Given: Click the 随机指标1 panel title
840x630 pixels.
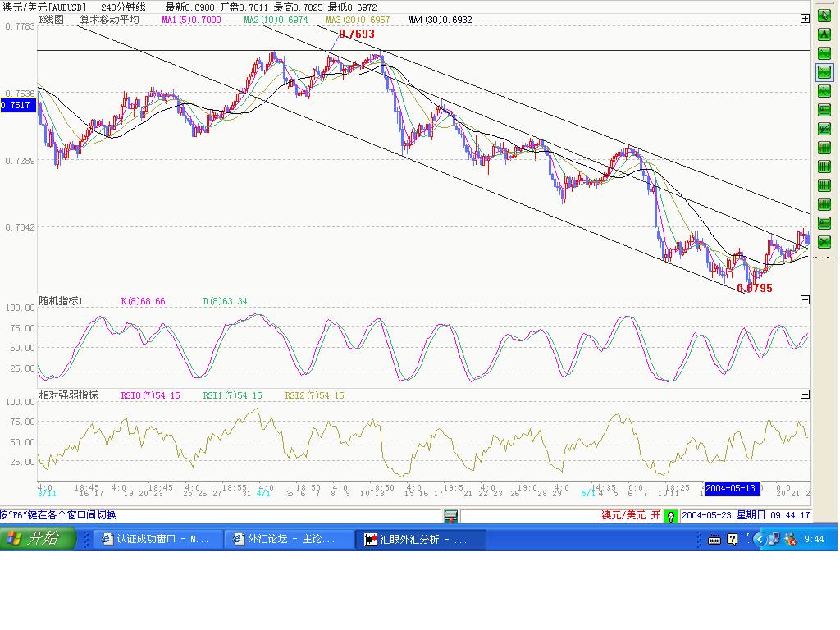Looking at the screenshot, I should click(61, 301).
